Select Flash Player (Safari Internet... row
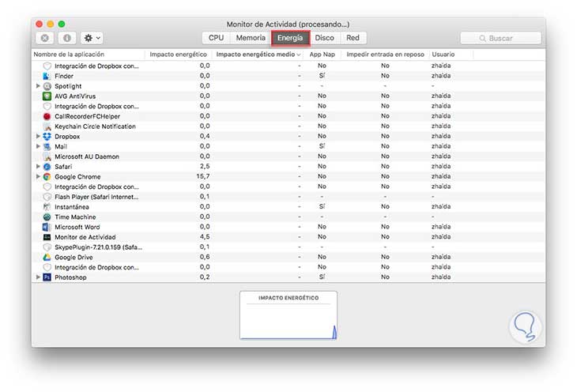Screen dimensions: 577x392 (x=96, y=197)
